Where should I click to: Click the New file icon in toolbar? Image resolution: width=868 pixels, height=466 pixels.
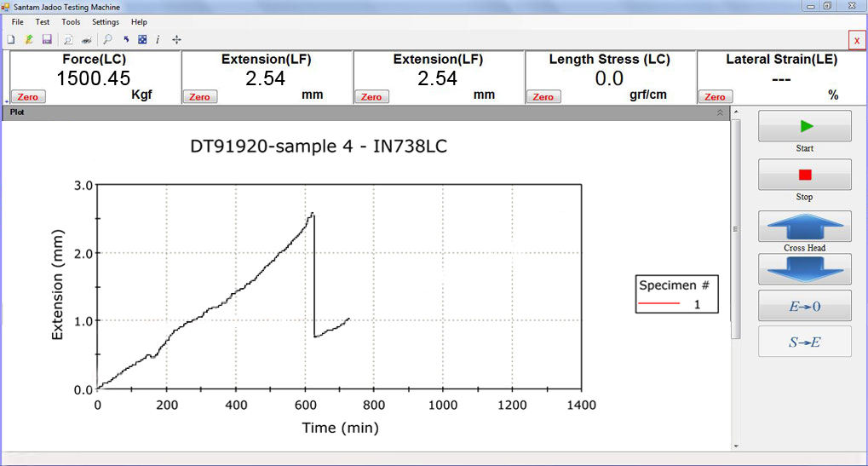tap(11, 39)
